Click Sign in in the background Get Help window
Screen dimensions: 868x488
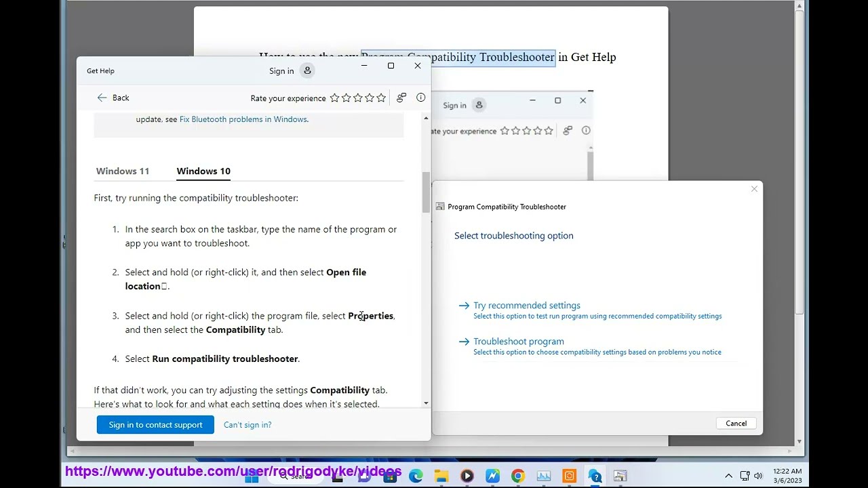(454, 105)
